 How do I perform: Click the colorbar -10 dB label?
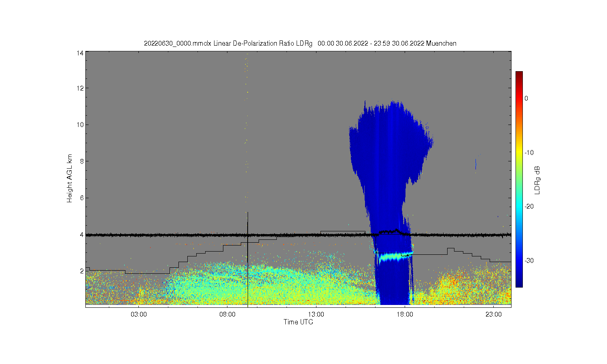tap(529, 152)
